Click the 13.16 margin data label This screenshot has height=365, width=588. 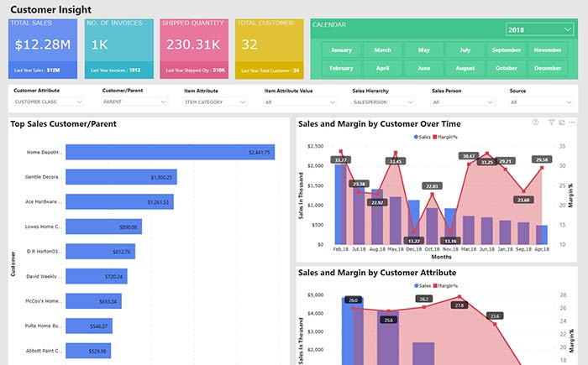point(450,241)
